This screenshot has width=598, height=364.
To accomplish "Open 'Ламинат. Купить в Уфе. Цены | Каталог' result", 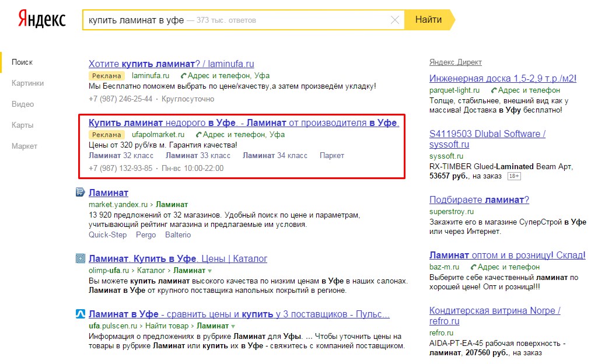I will point(178,259).
